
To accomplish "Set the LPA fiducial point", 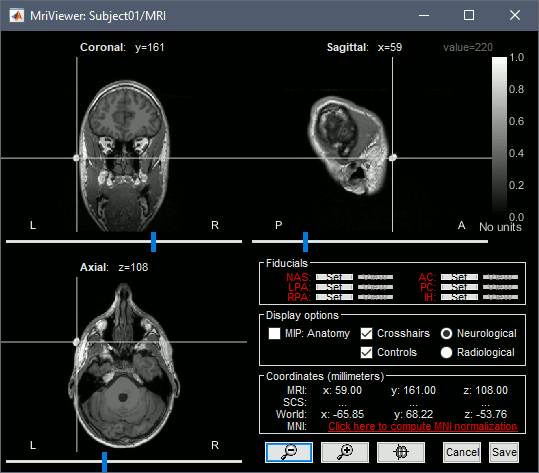I will tap(334, 287).
